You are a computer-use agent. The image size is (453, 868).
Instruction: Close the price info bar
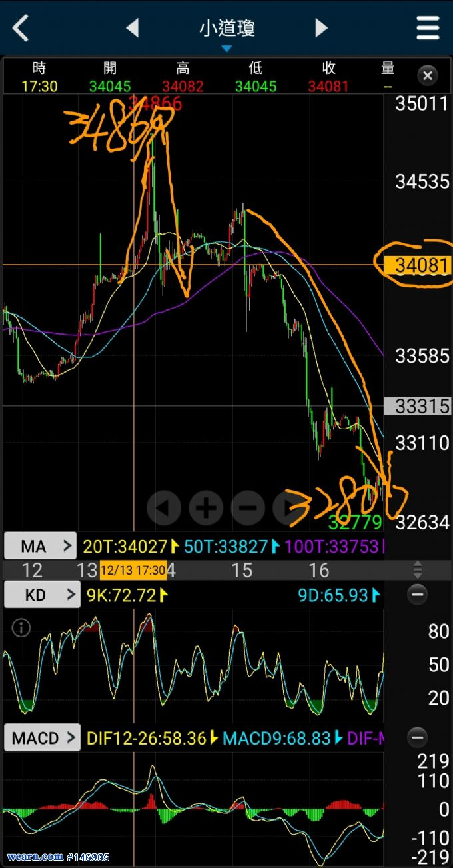[x=428, y=75]
